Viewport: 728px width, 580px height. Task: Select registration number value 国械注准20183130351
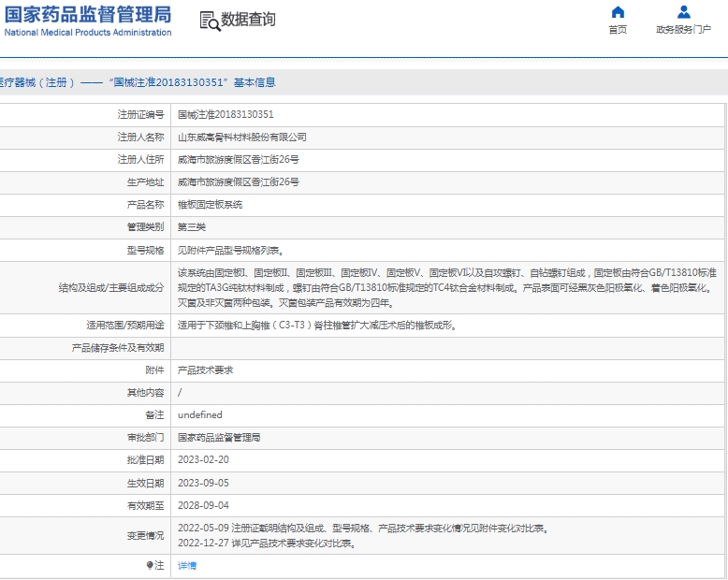(x=226, y=114)
